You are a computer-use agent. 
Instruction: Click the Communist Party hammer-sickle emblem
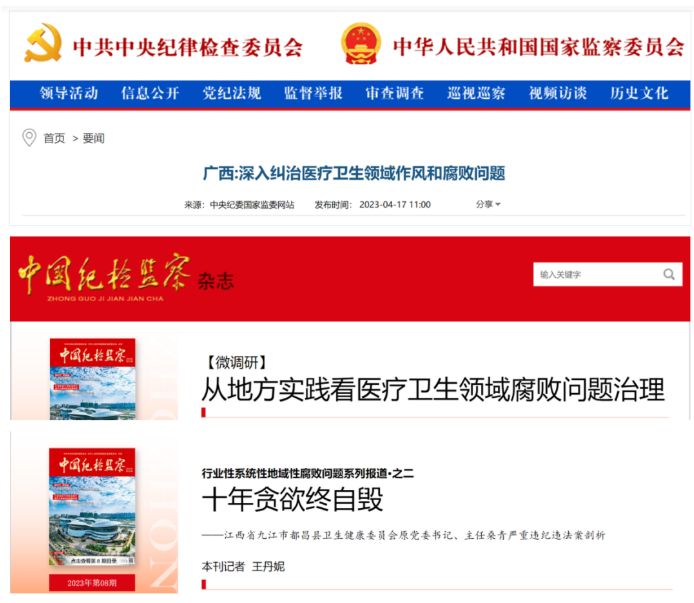(x=43, y=43)
